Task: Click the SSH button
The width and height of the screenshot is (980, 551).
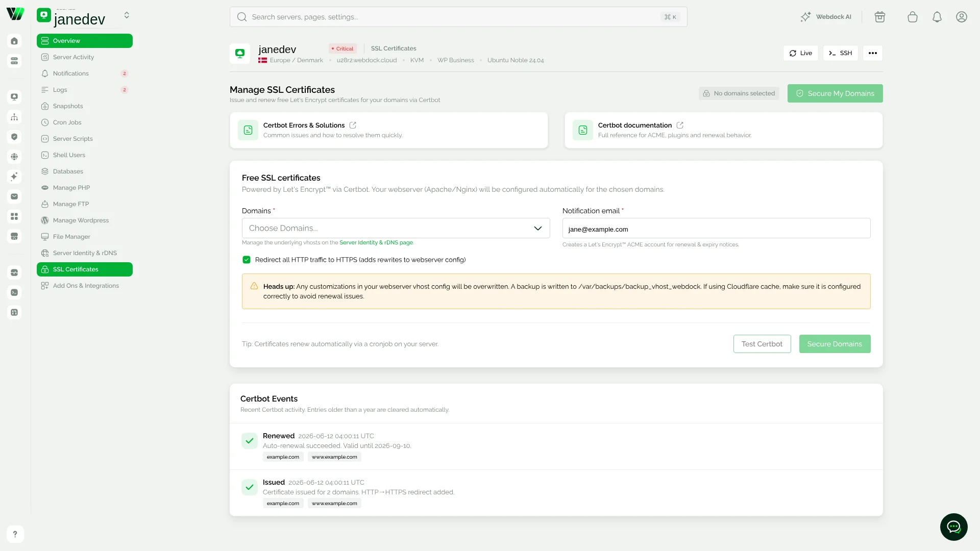Action: click(x=840, y=53)
